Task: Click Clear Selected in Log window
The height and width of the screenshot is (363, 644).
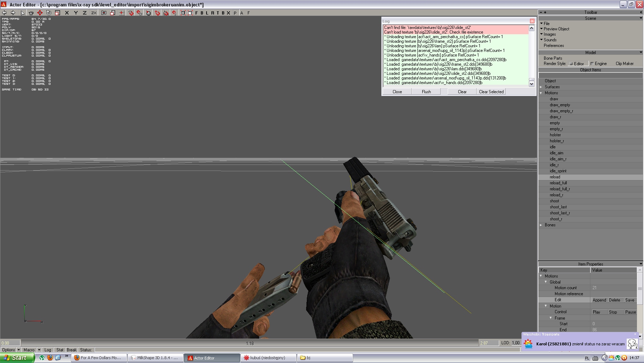Action: [491, 92]
